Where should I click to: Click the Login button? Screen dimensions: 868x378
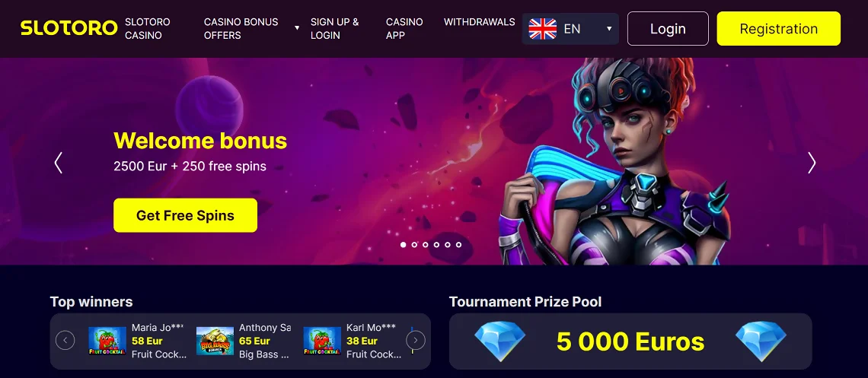pos(668,29)
